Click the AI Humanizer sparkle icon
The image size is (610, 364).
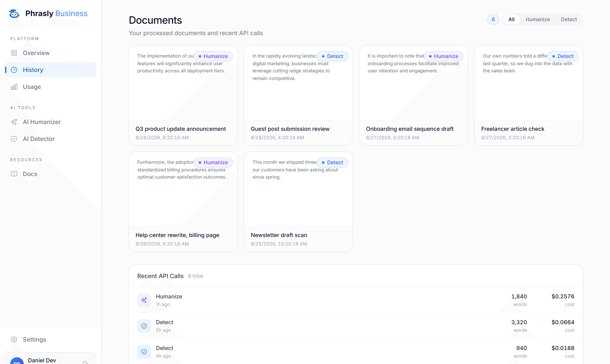pyautogui.click(x=14, y=122)
